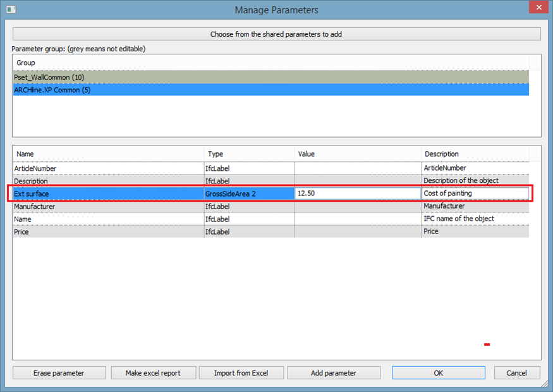This screenshot has height=392, width=553.
Task: Sort by the Name column header
Action: point(108,154)
